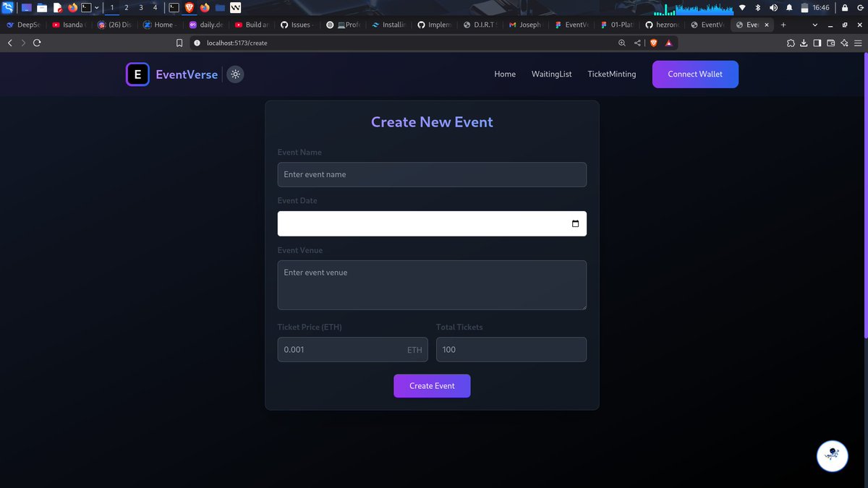Click the Connect Wallet button
This screenshot has width=868, height=488.
pos(694,74)
